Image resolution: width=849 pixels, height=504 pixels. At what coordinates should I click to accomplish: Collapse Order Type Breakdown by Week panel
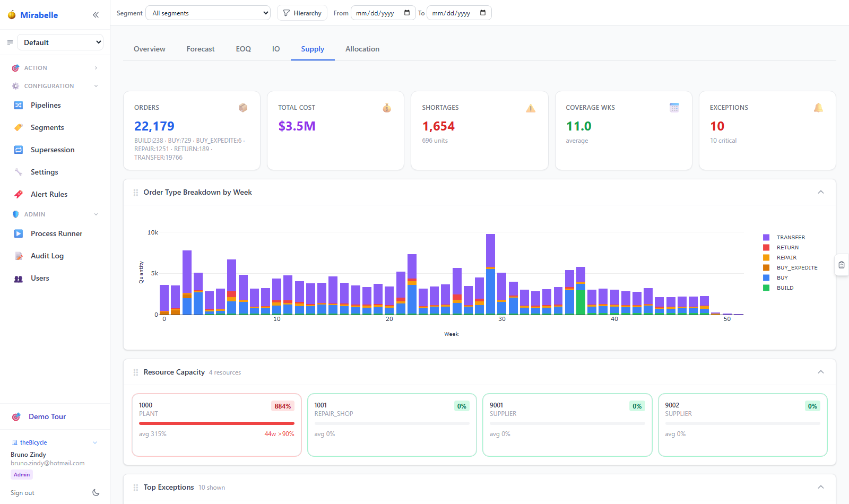821,192
